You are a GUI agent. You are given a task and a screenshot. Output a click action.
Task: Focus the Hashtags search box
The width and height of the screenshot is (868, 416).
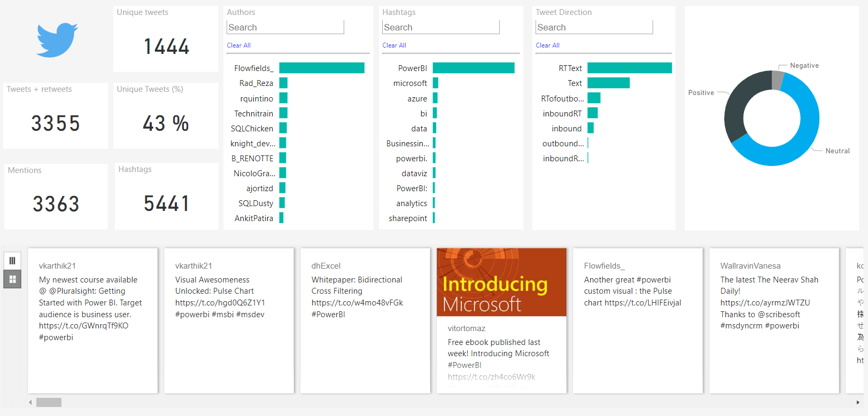tap(441, 27)
